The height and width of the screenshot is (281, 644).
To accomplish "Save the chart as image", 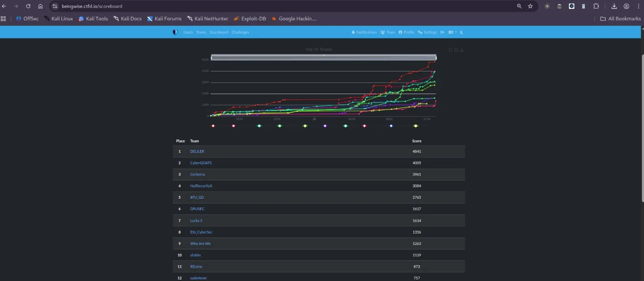I will click(x=462, y=50).
